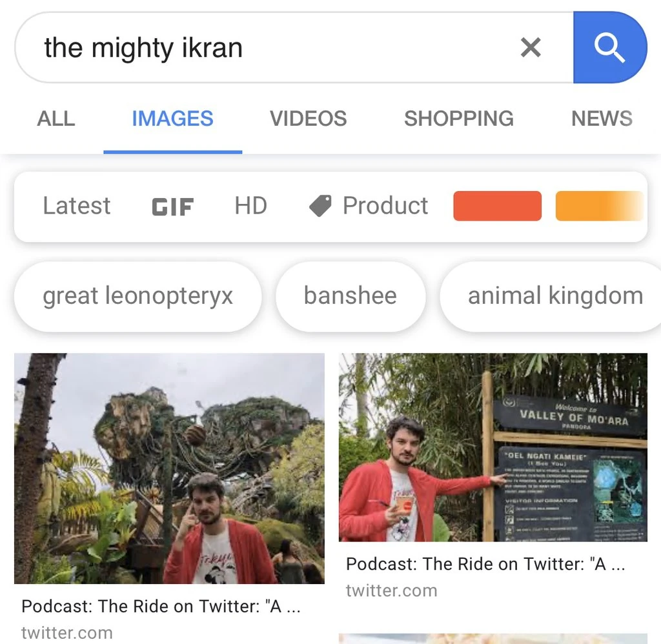Image resolution: width=661 pixels, height=644 pixels.
Task: Clear the search query with X
Action: tap(531, 47)
